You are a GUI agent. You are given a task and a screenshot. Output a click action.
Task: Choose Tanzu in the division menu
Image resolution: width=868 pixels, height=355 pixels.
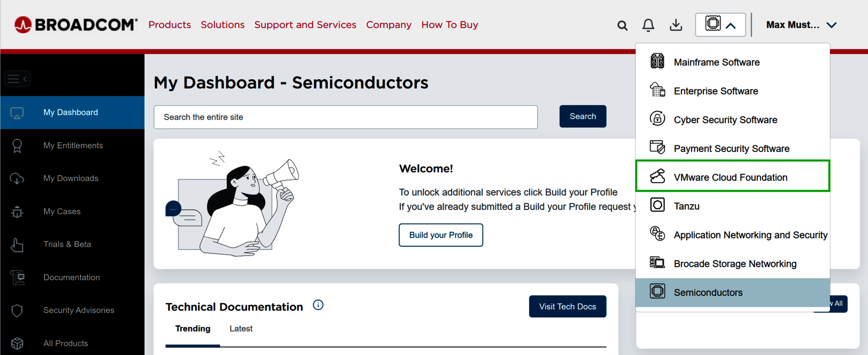pos(686,206)
